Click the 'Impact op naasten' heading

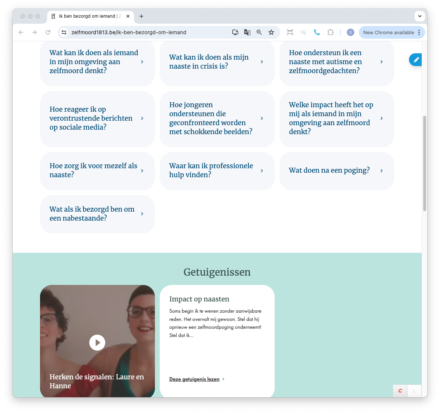tap(199, 299)
